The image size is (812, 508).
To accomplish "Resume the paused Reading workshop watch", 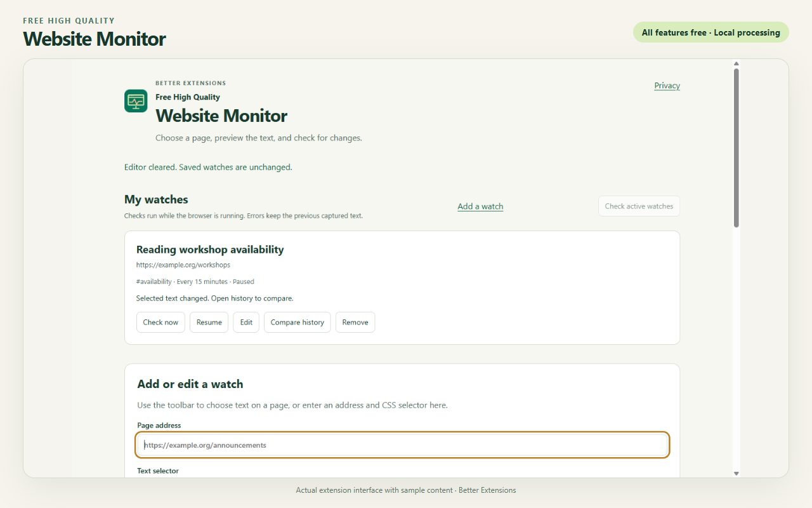I will pyautogui.click(x=209, y=322).
